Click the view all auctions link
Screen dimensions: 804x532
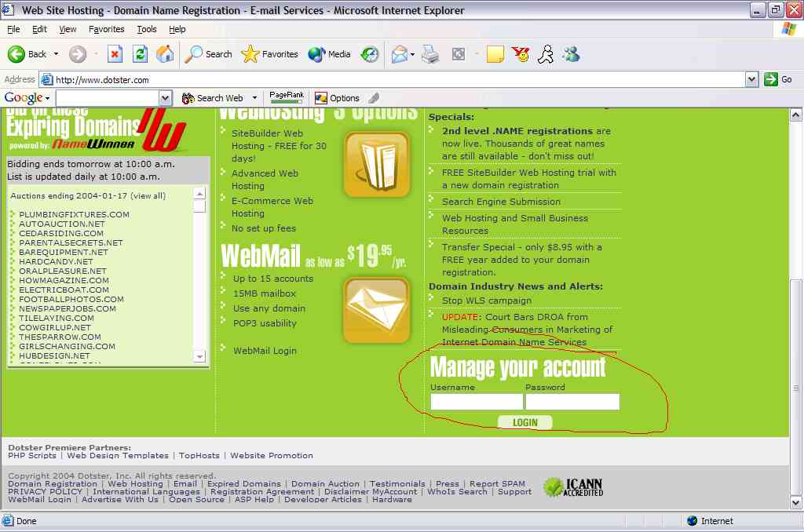(x=148, y=196)
